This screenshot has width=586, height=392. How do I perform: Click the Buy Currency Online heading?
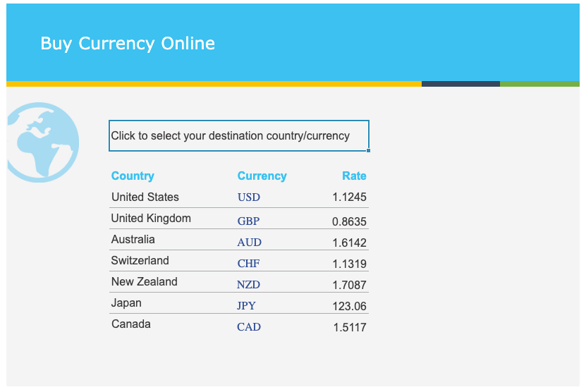(128, 44)
